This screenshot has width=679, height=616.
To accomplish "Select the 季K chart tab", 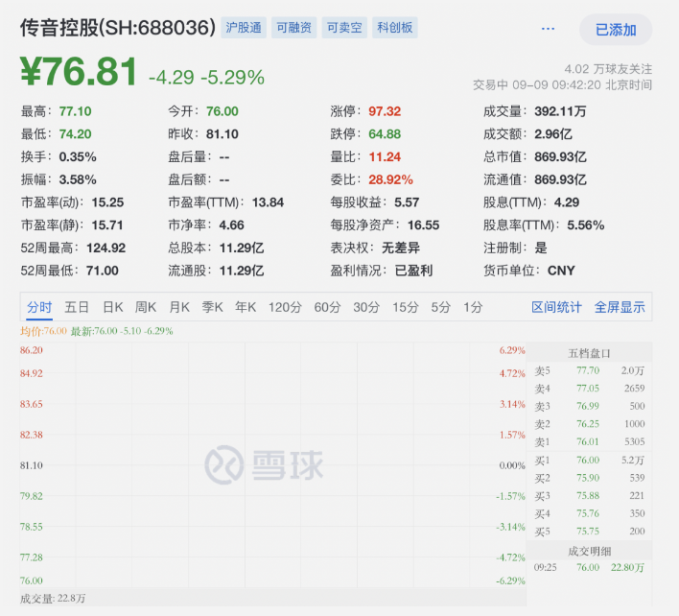I will tap(212, 307).
